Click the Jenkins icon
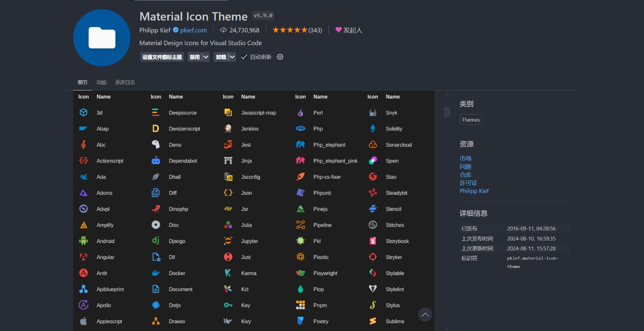This screenshot has width=644, height=331. click(228, 129)
